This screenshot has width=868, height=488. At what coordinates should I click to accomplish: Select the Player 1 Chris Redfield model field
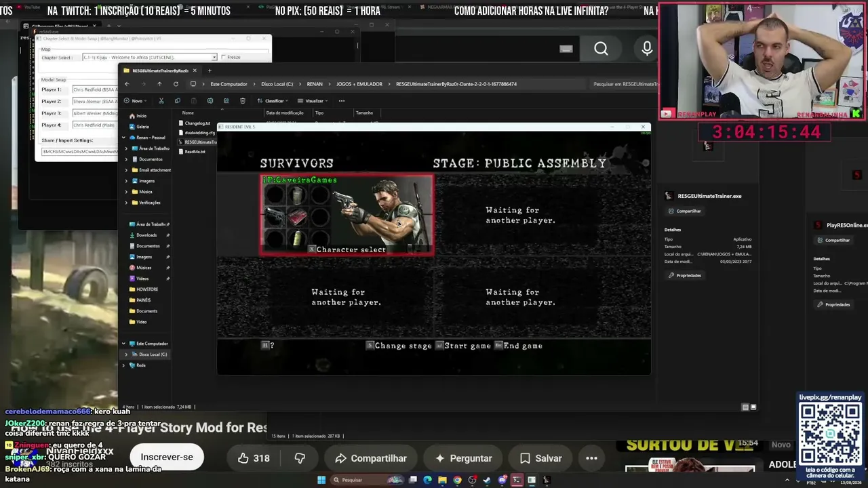click(x=95, y=89)
